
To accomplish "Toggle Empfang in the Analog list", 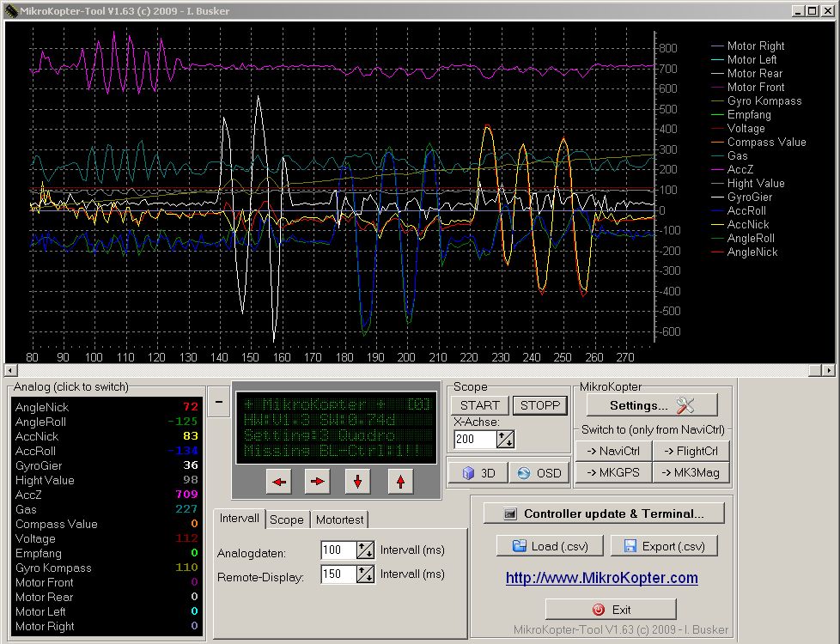I will [x=107, y=553].
